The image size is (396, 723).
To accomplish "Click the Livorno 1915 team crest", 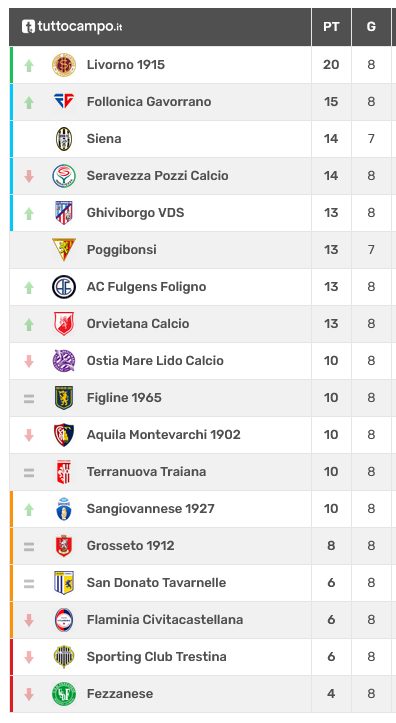I will (64, 65).
